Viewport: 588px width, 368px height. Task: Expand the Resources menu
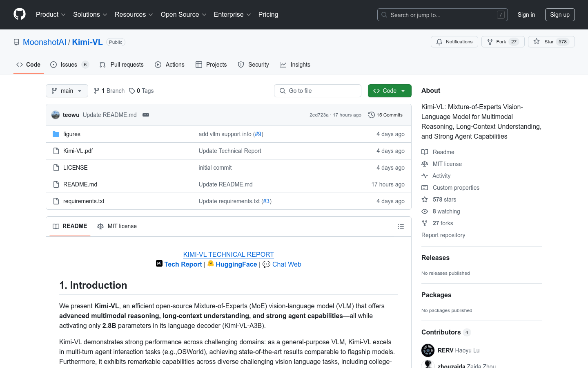pyautogui.click(x=134, y=14)
